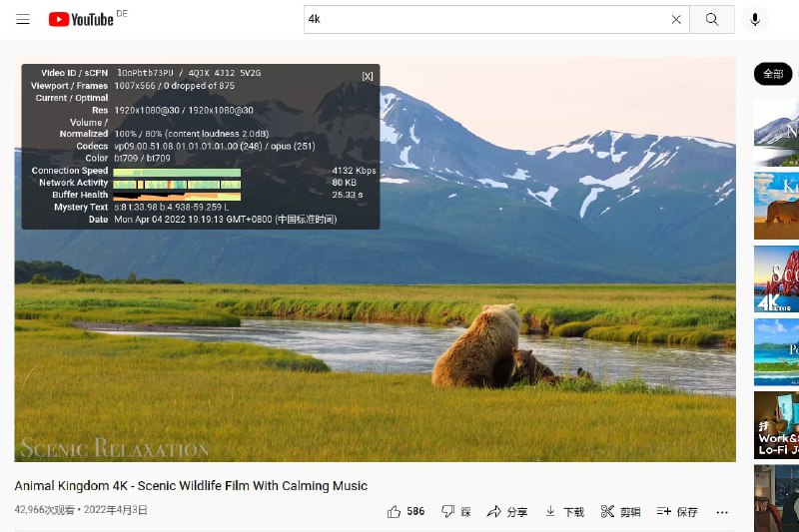Open the Work & Lo-Fi recommended video
799x532 pixels.
pyautogui.click(x=777, y=424)
